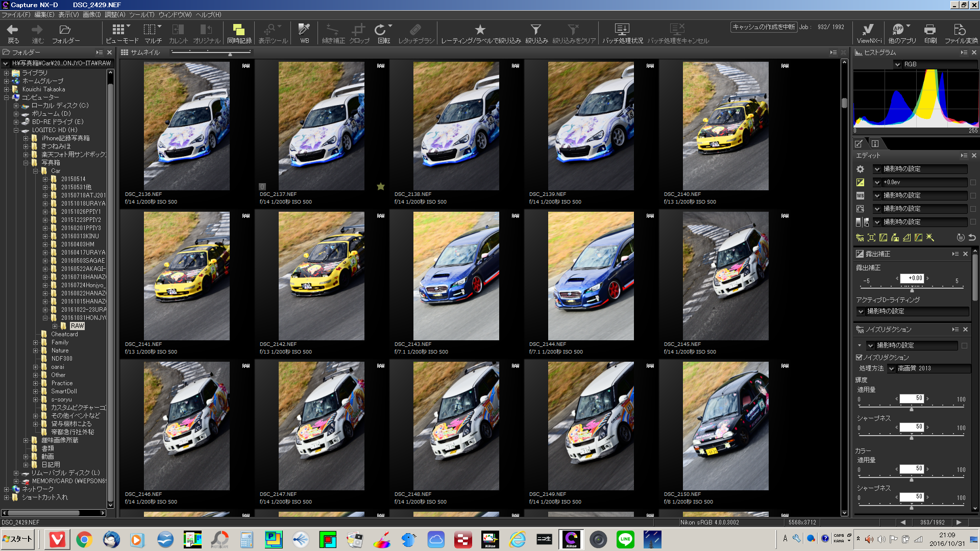This screenshot has width=980, height=551.
Task: Adjust the 露出補正 exposure slider handle
Action: pos(912,290)
